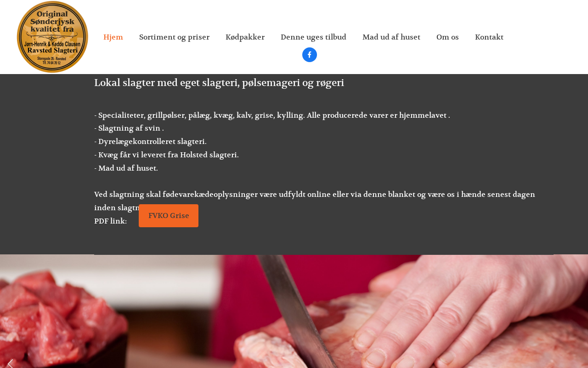Go to the Hjem page
588x368 pixels.
[113, 37]
